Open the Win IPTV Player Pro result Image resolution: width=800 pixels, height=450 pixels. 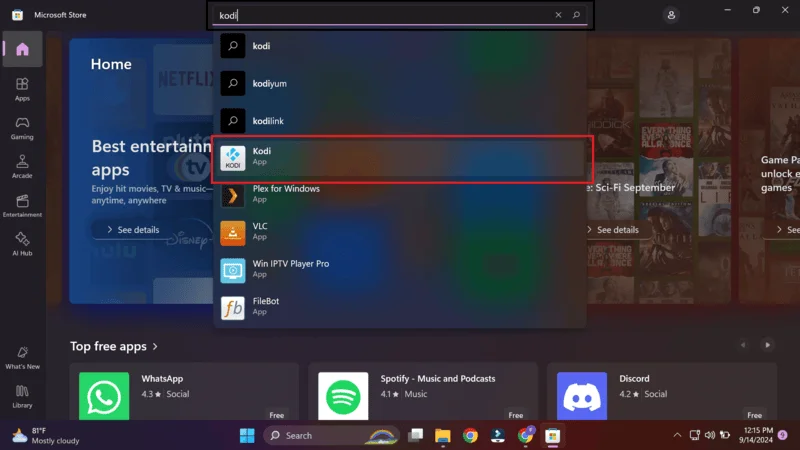400,270
